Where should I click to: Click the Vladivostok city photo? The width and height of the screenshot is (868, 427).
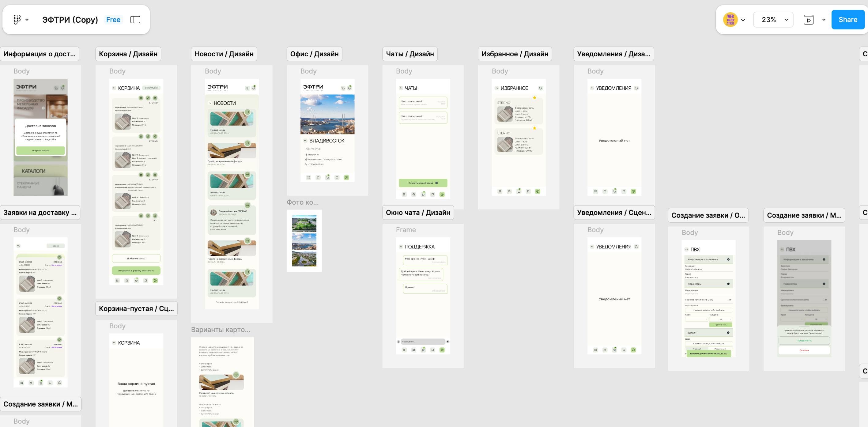(327, 115)
